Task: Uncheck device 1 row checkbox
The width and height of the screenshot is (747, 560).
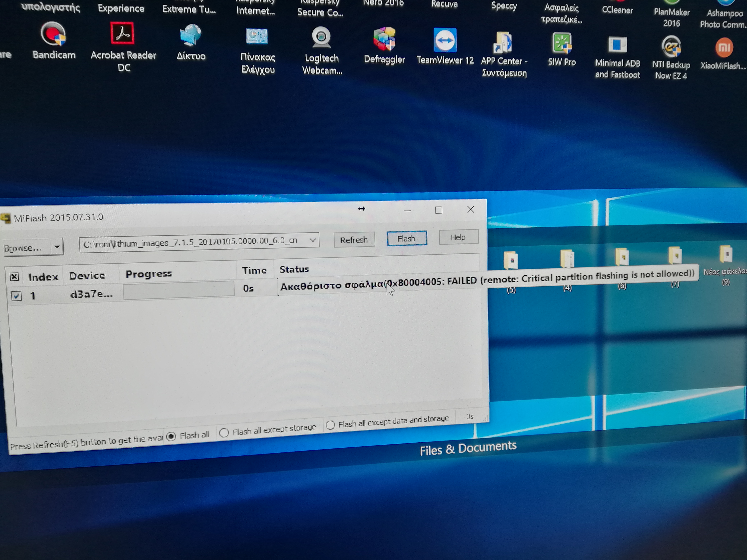Action: click(16, 296)
